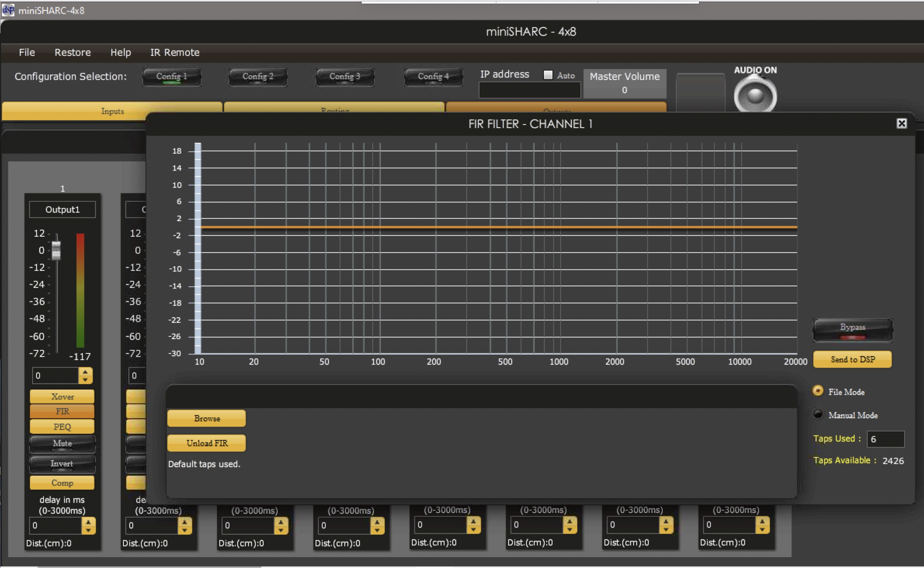Switch to Config 3 preset

(x=345, y=77)
